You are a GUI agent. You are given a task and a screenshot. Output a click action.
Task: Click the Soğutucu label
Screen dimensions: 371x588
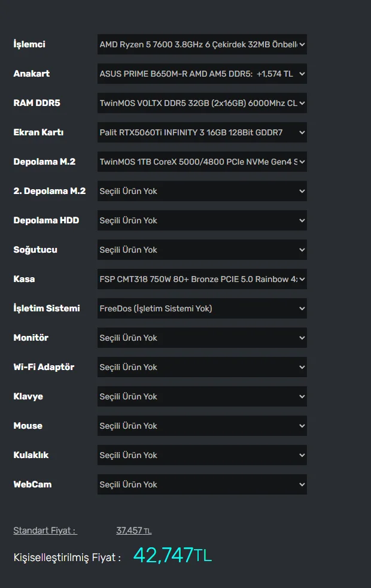35,250
